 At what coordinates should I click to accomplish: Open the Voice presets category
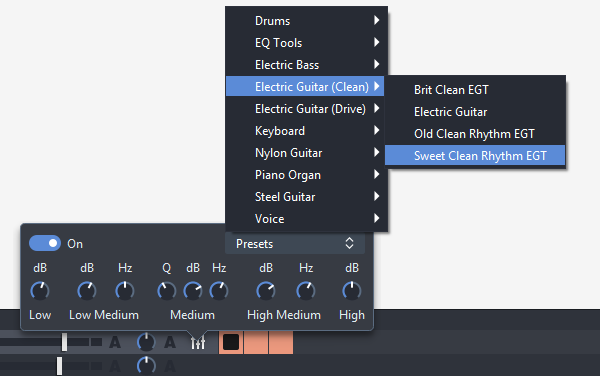[305, 219]
